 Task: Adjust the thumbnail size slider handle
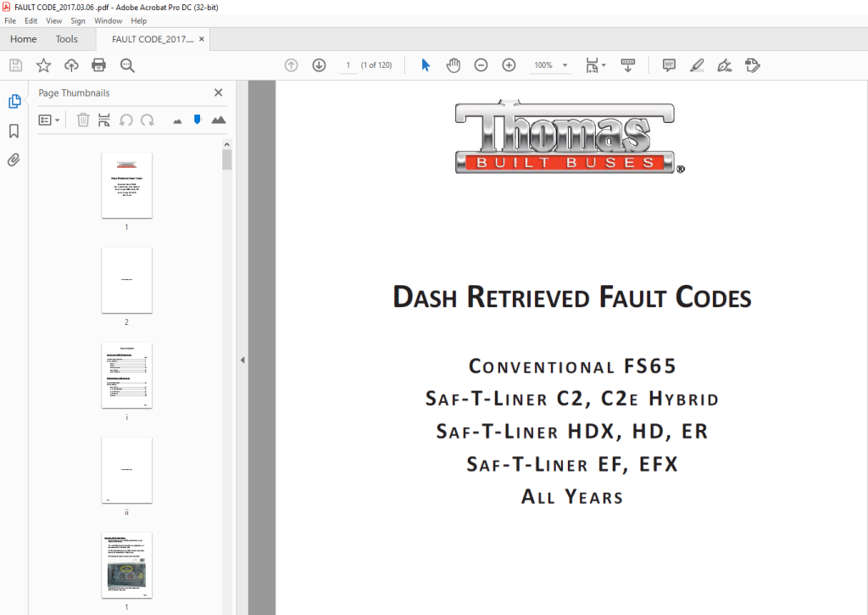pyautogui.click(x=198, y=120)
